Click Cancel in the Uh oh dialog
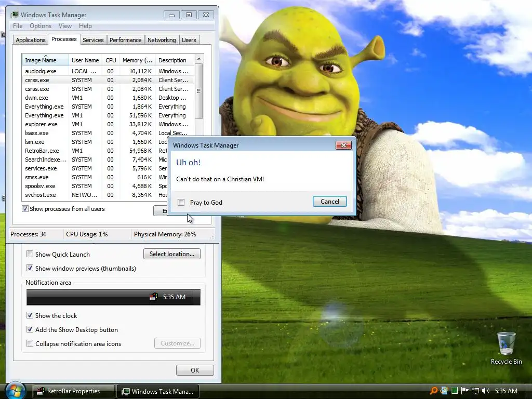 click(x=329, y=202)
